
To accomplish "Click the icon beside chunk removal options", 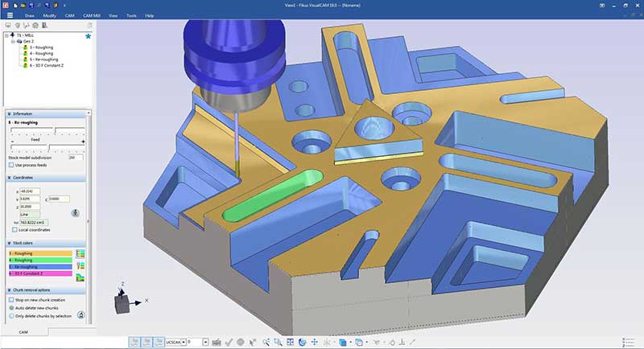I will pos(81,314).
